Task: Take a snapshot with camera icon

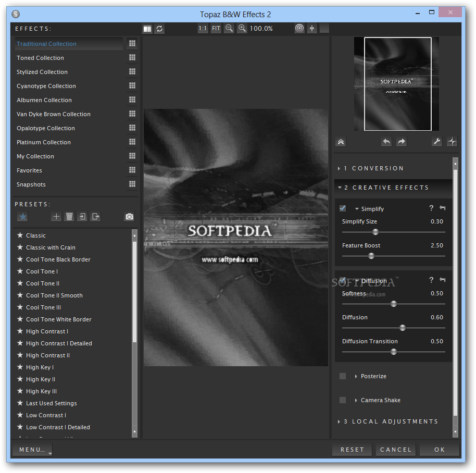Action: coord(130,217)
